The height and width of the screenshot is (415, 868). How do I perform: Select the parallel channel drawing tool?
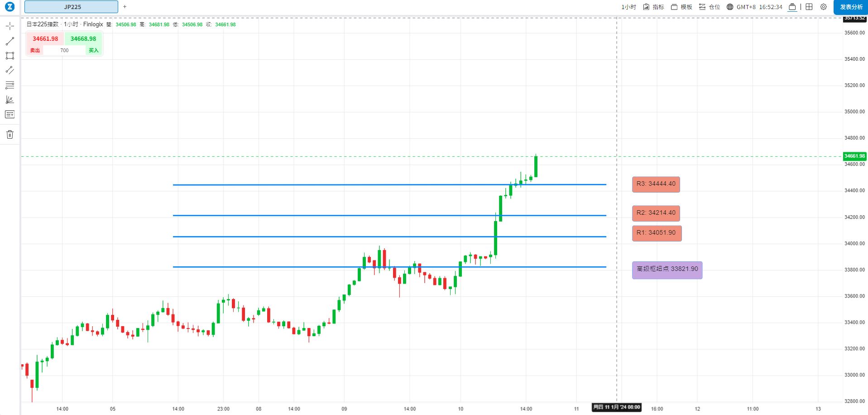[10, 70]
